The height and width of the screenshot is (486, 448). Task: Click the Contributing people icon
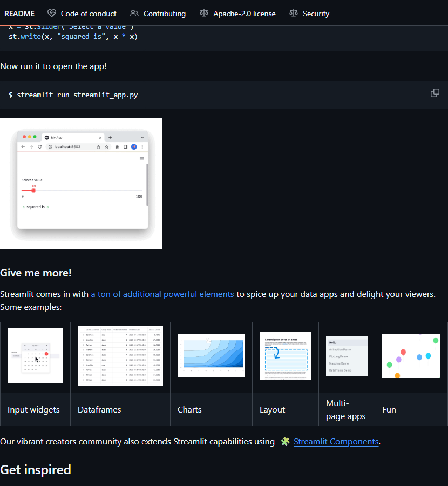pyautogui.click(x=134, y=13)
